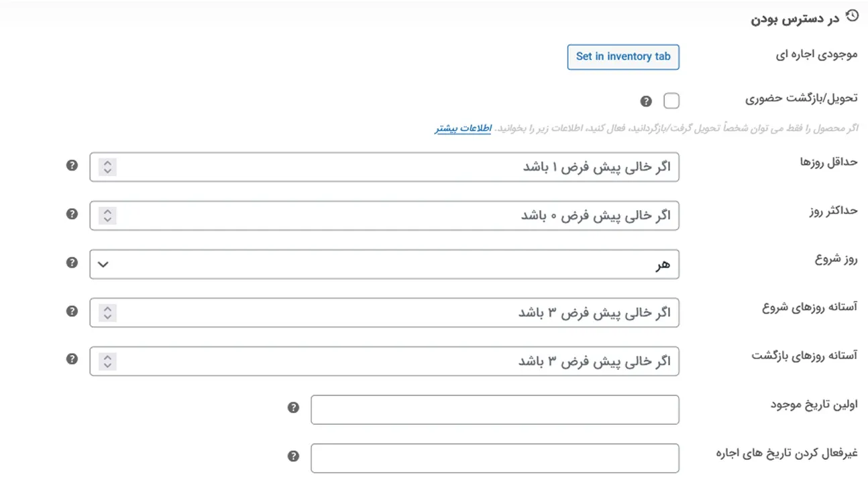
Task: Click the help icon beside the تحویل/بازگشت حضوری checkbox
Action: click(x=646, y=101)
